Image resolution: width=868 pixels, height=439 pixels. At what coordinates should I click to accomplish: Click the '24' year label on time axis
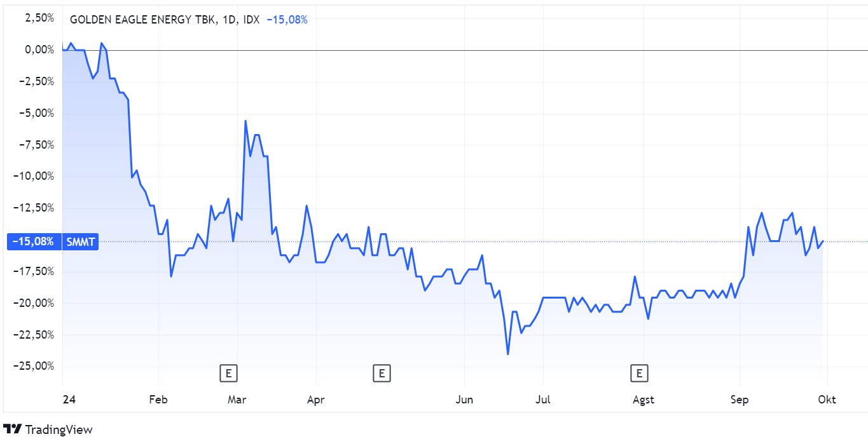(69, 400)
